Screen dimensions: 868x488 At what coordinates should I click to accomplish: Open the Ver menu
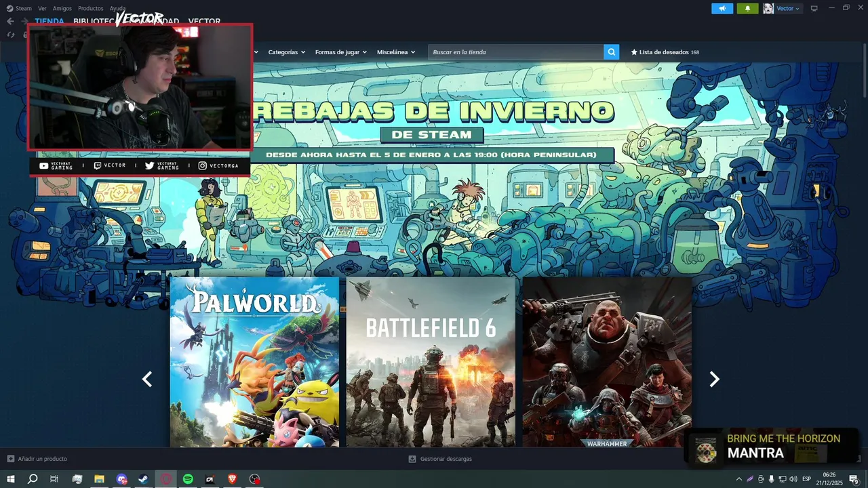click(x=42, y=8)
